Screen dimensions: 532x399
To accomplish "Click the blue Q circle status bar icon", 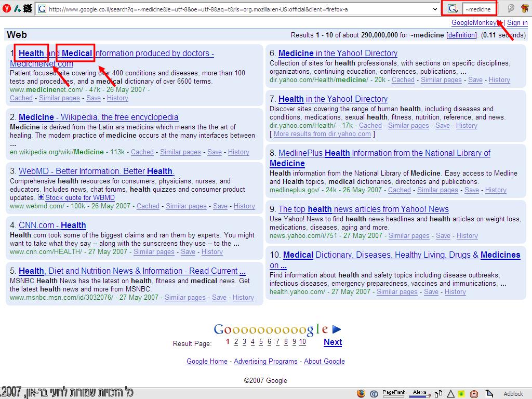I will (374, 394).
